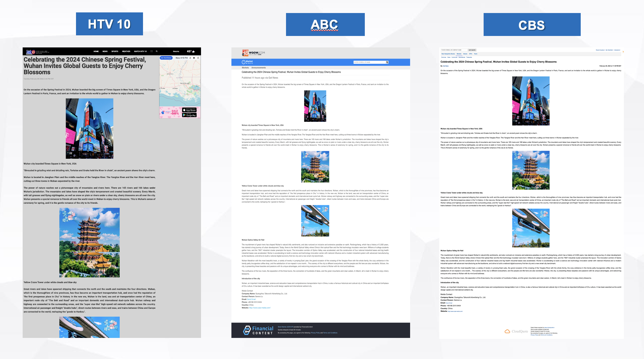Click the radar refresh icon
This screenshot has height=359, width=644.
[198, 58]
